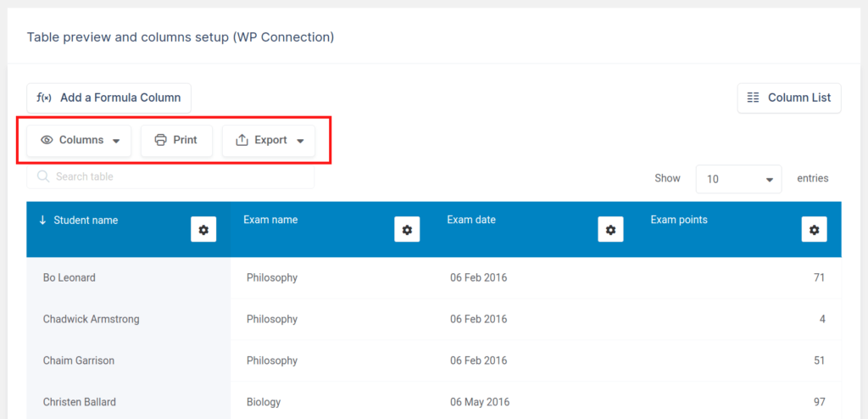Click the Christen Ballard name cell
Image resolution: width=868 pixels, height=419 pixels.
(80, 402)
